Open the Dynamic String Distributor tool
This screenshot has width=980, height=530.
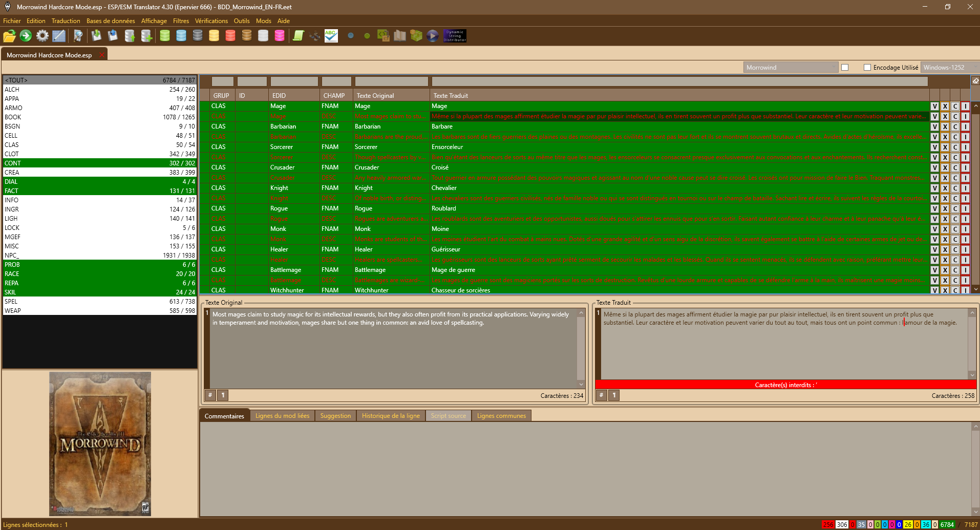tap(455, 36)
